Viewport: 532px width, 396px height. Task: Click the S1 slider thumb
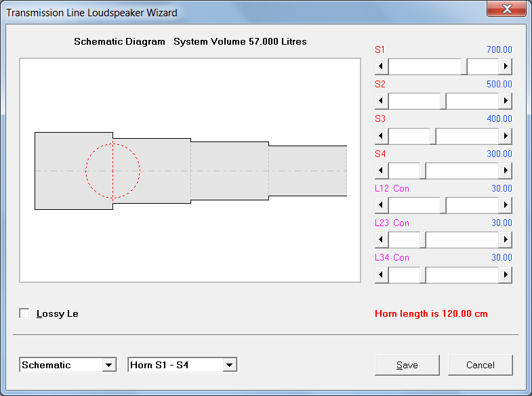tap(464, 66)
